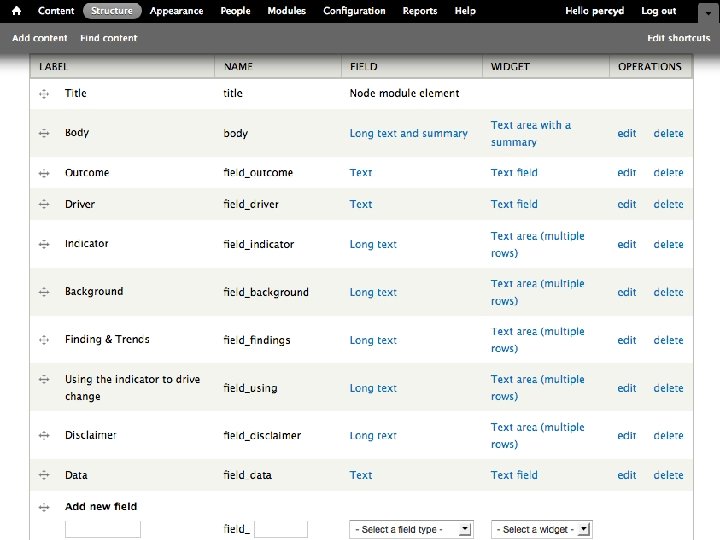Delete the Indicator field
The image size is (720, 540).
click(x=669, y=244)
